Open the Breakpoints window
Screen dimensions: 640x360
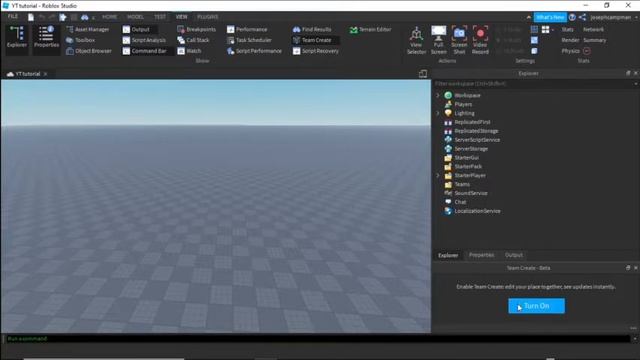[x=196, y=29]
